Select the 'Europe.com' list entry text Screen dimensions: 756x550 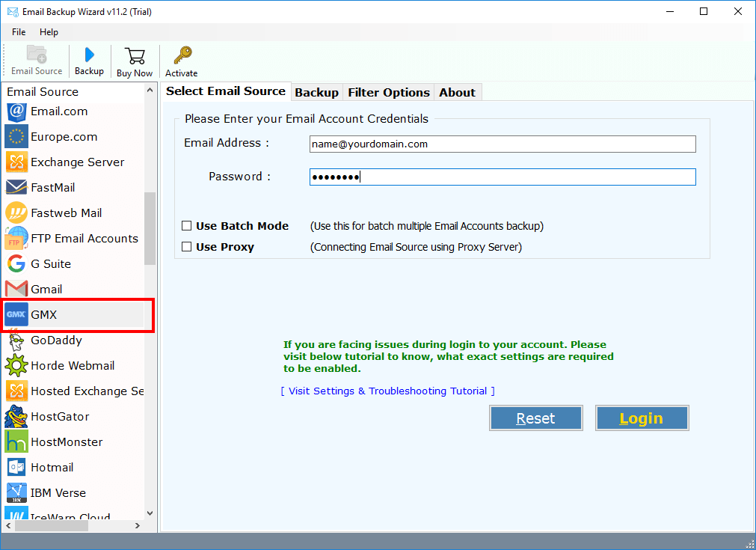64,137
